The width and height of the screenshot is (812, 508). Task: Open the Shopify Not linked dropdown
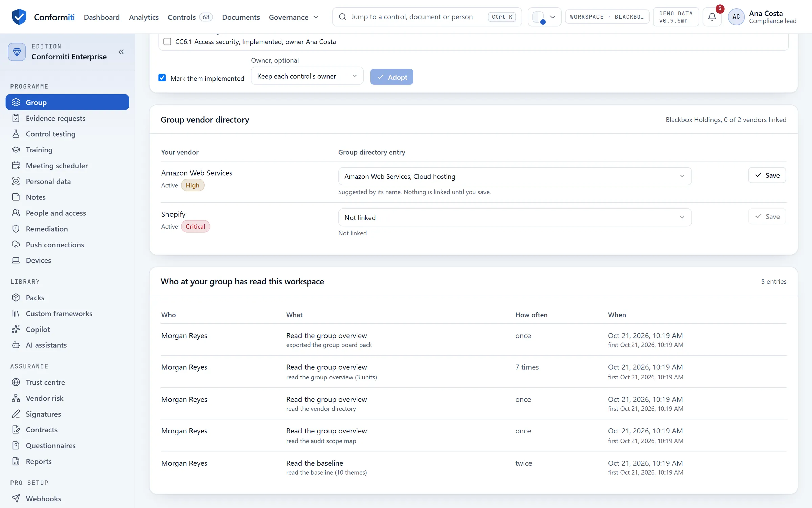(x=515, y=217)
